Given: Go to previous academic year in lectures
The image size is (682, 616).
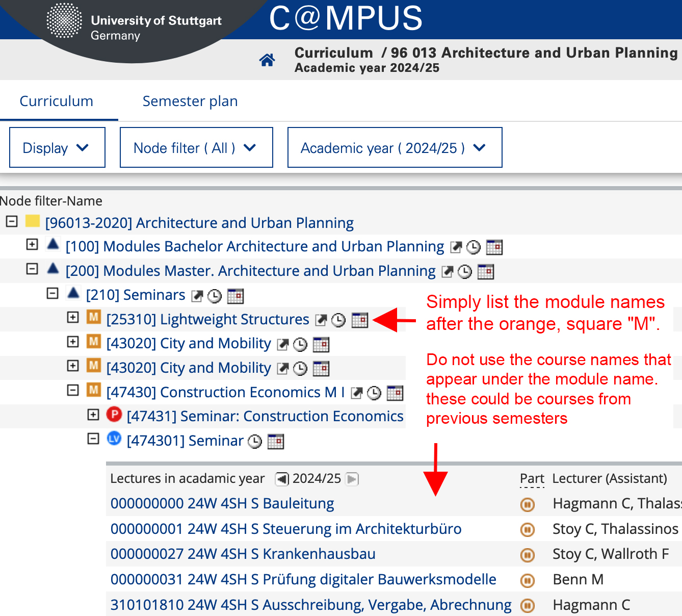Looking at the screenshot, I should (282, 479).
